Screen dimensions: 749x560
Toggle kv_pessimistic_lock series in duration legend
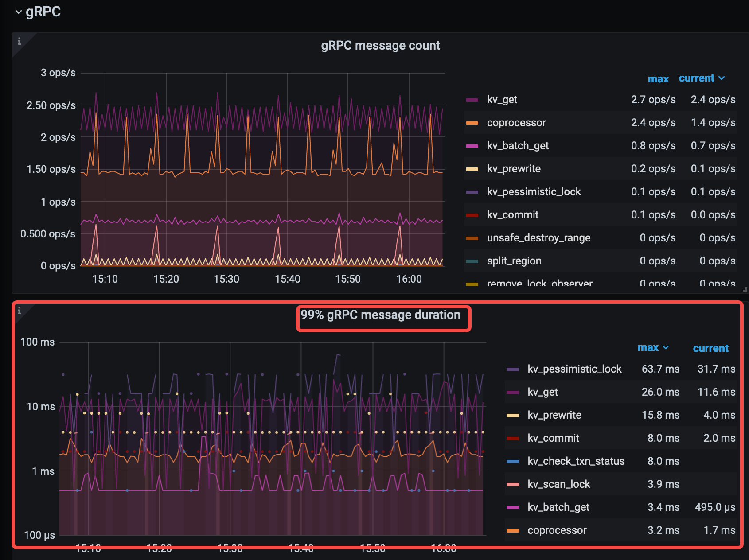[574, 369]
